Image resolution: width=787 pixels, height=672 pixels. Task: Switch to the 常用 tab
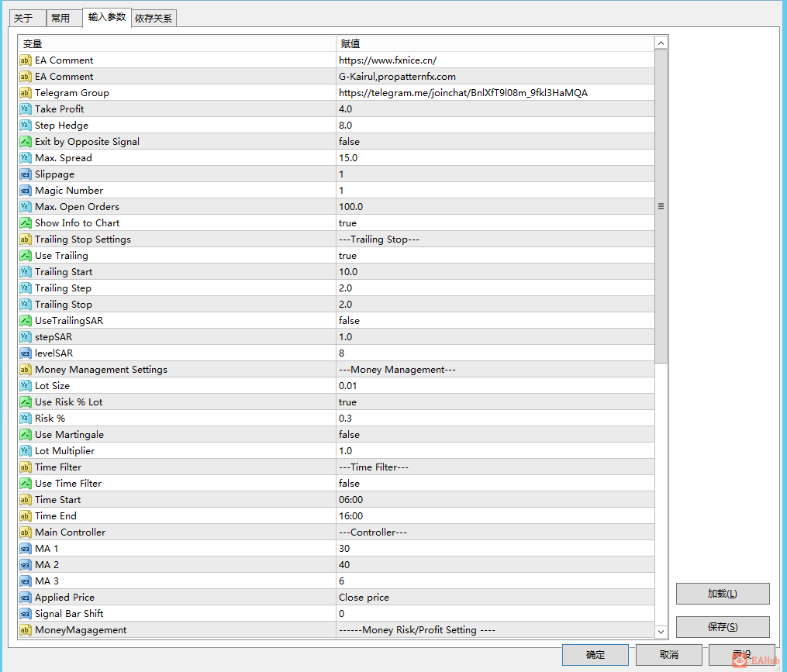pyautogui.click(x=64, y=18)
